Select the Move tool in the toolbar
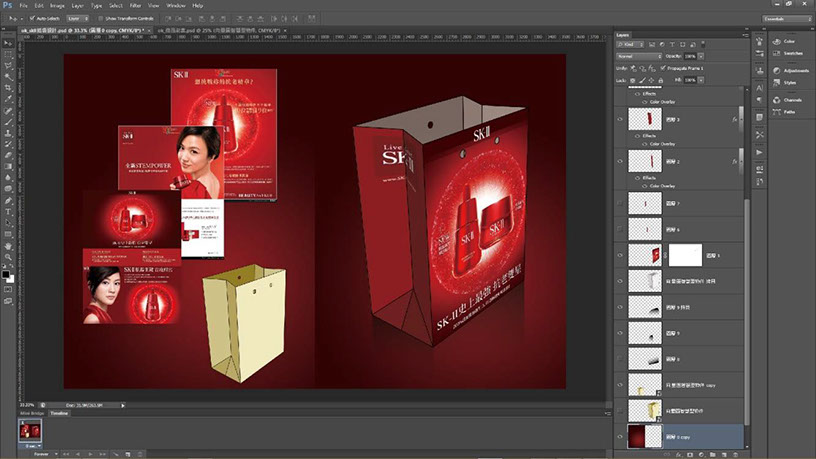The height and width of the screenshot is (459, 816). [x=7, y=41]
